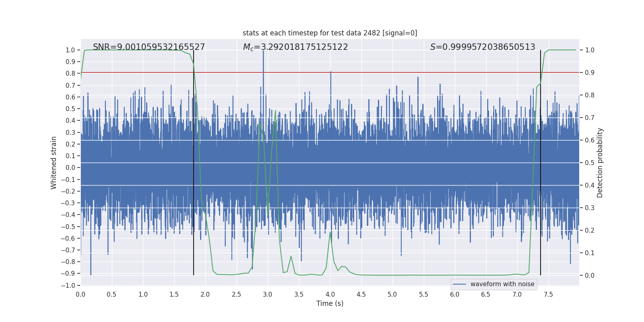The height and width of the screenshot is (322, 644).
Task: Click the 0.0 tick on right probability axis
Action: [x=589, y=276]
